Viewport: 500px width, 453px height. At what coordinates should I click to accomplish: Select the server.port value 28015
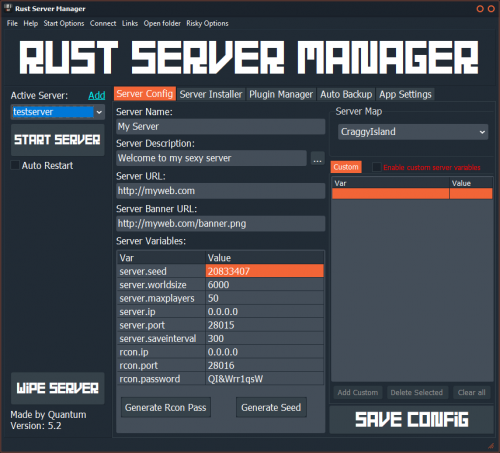(x=265, y=325)
